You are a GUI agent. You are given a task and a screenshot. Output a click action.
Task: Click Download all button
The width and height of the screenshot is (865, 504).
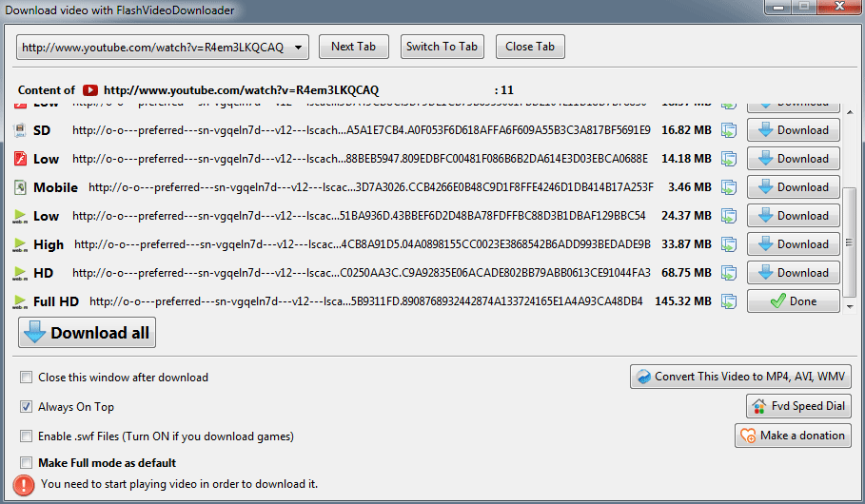(87, 333)
